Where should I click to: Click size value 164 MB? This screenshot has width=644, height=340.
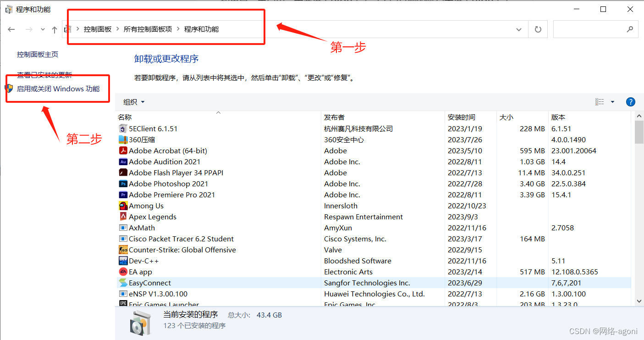532,239
